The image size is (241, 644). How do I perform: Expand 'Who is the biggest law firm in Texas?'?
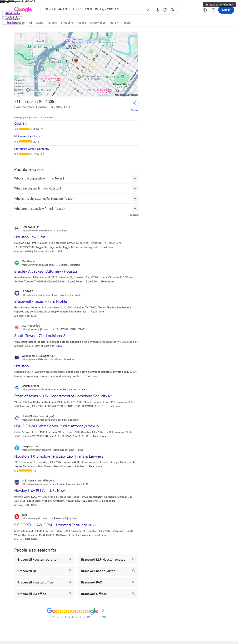pos(77,180)
